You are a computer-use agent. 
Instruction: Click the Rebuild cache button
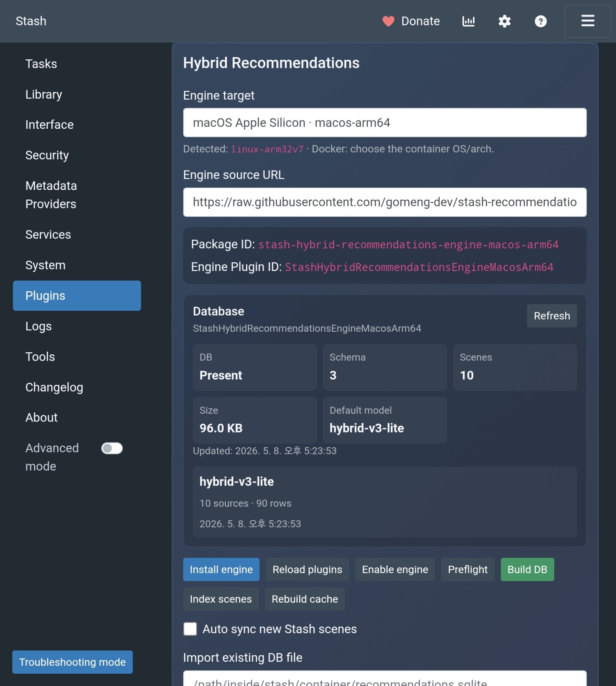(x=305, y=599)
